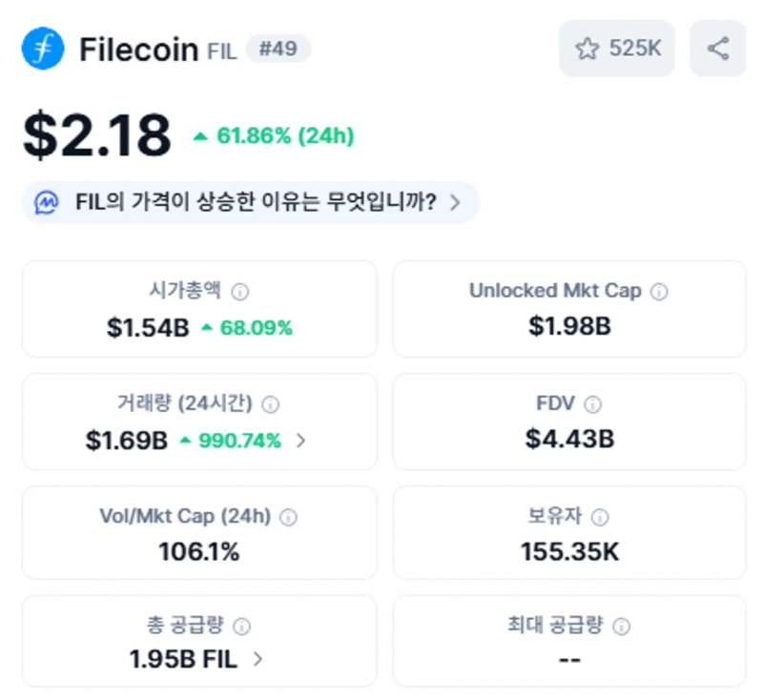763x700 pixels.
Task: Click the info icon next to 거래량 (24시간)
Action: [x=270, y=404]
